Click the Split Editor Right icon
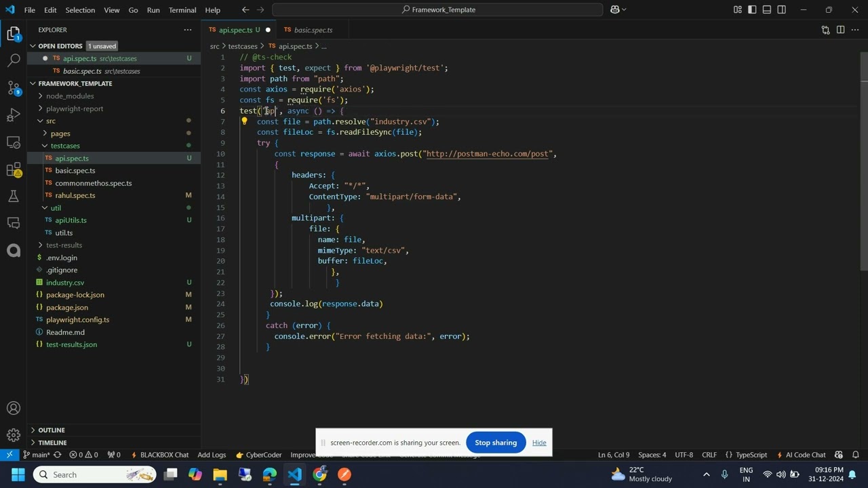 pos(840,30)
